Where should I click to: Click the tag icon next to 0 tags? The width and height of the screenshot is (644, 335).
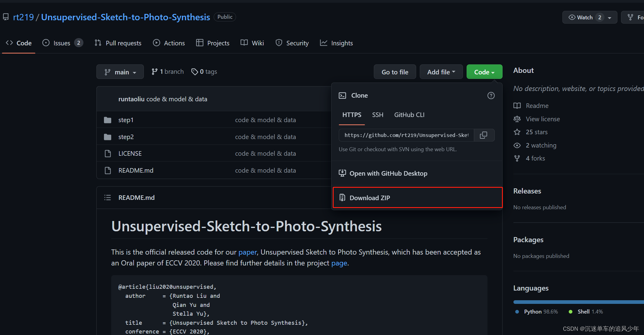pos(195,72)
